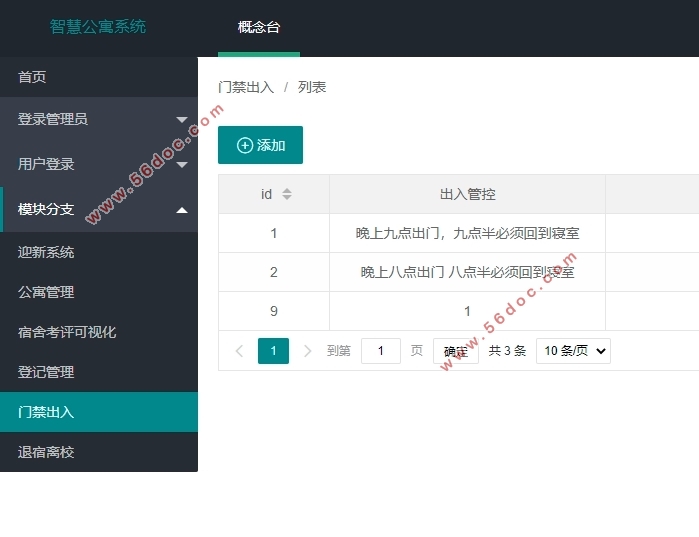Click the 确定 page jump button

pyautogui.click(x=455, y=351)
